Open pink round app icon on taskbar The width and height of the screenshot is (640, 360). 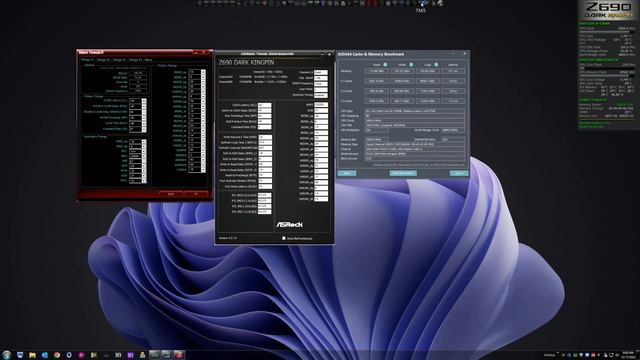pyautogui.click(x=81, y=355)
